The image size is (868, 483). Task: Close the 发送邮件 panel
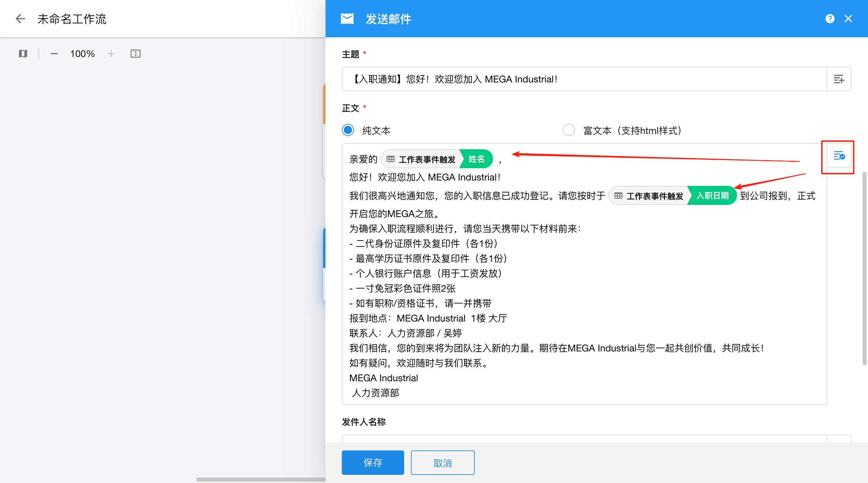(x=848, y=19)
